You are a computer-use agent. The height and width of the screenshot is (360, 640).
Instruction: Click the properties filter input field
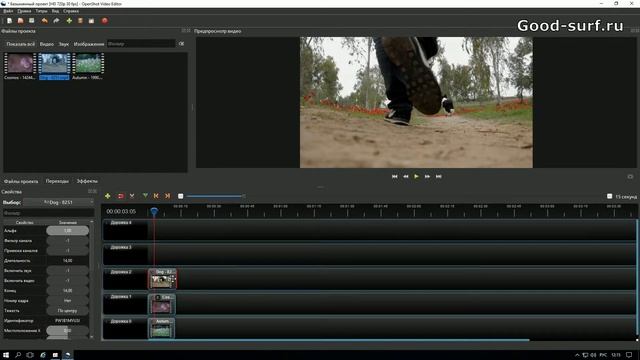[x=49, y=213]
